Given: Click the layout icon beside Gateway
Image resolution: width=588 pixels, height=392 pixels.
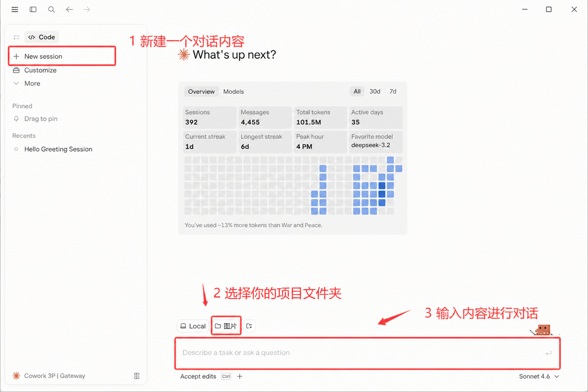Looking at the screenshot, I should pos(137,376).
